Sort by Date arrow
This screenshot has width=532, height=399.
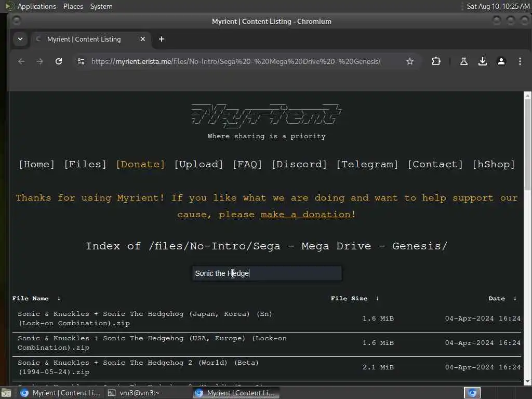[515, 298]
